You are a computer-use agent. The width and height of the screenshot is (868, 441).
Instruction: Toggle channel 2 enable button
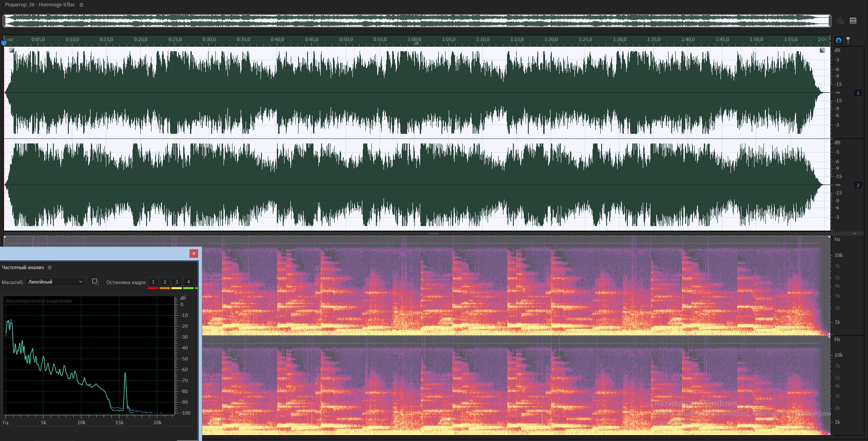[858, 185]
